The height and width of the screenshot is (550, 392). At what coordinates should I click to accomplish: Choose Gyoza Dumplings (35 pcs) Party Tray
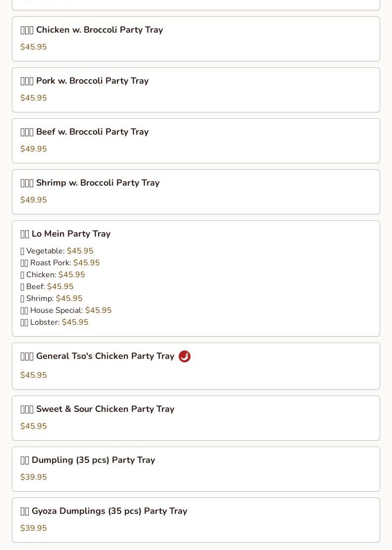109,511
